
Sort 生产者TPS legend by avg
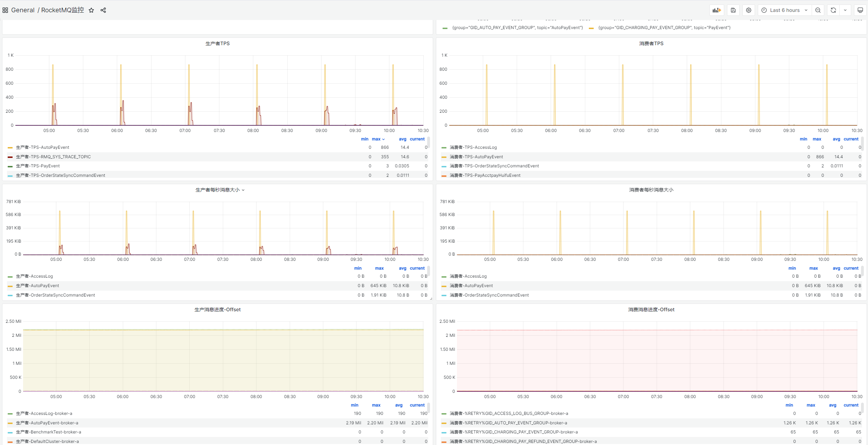(x=403, y=139)
